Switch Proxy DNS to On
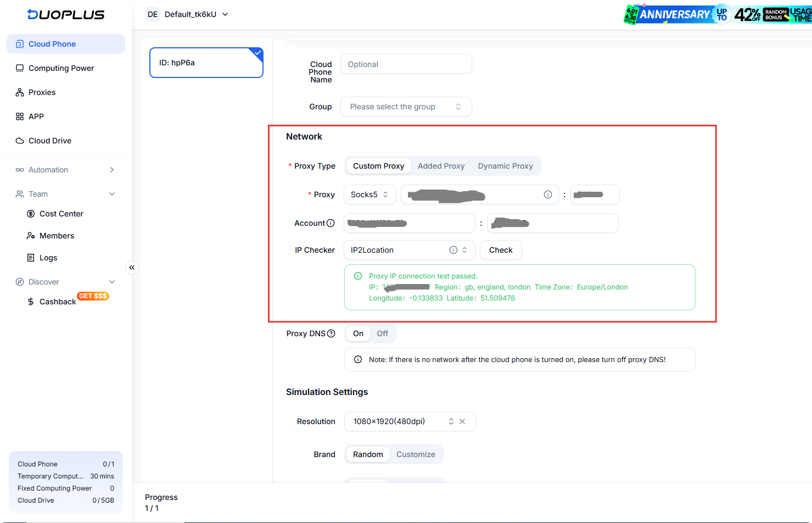The image size is (812, 523). pyautogui.click(x=358, y=333)
